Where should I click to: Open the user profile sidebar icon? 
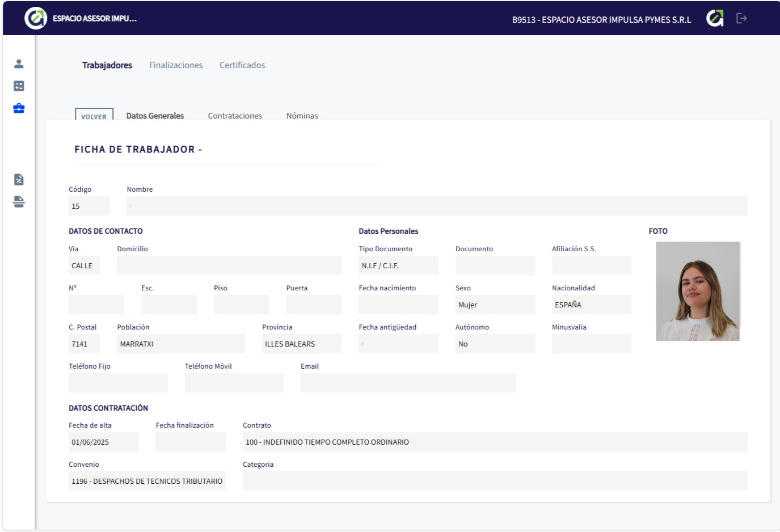tap(19, 64)
